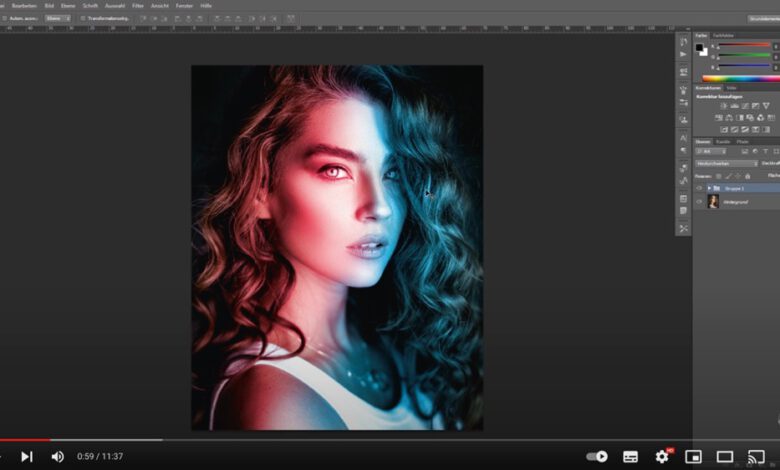Hide the Hintergrund layer

pos(699,202)
